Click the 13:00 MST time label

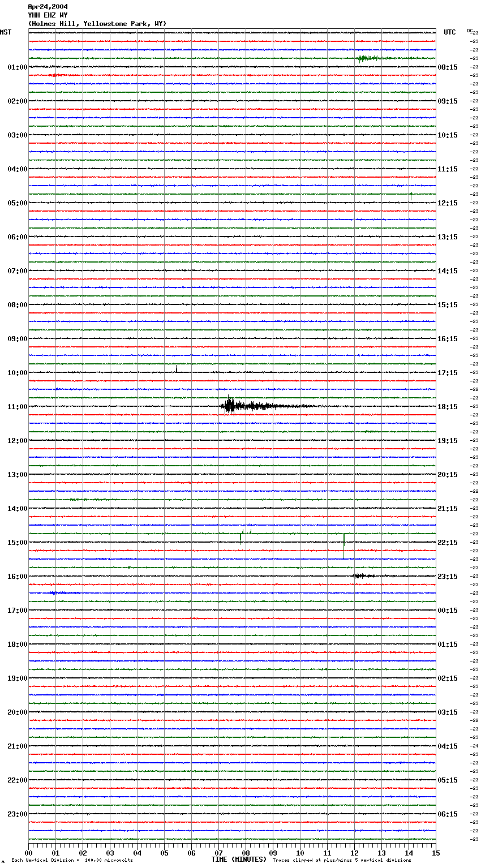pyautogui.click(x=18, y=475)
